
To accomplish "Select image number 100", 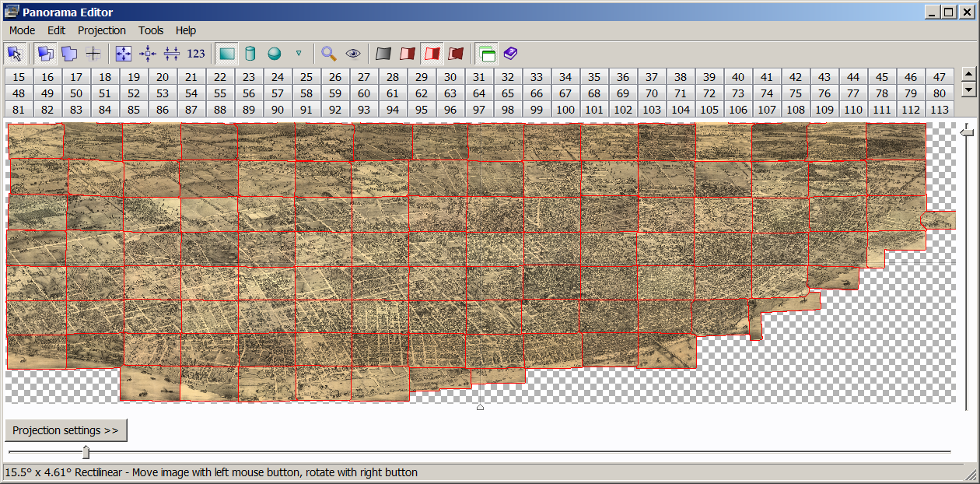I will (565, 110).
